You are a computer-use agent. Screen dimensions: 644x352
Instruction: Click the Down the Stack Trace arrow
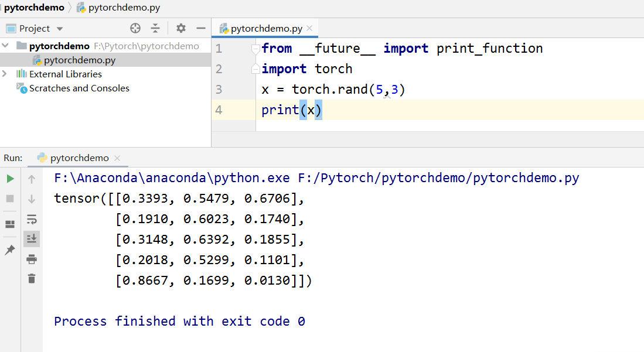32,199
